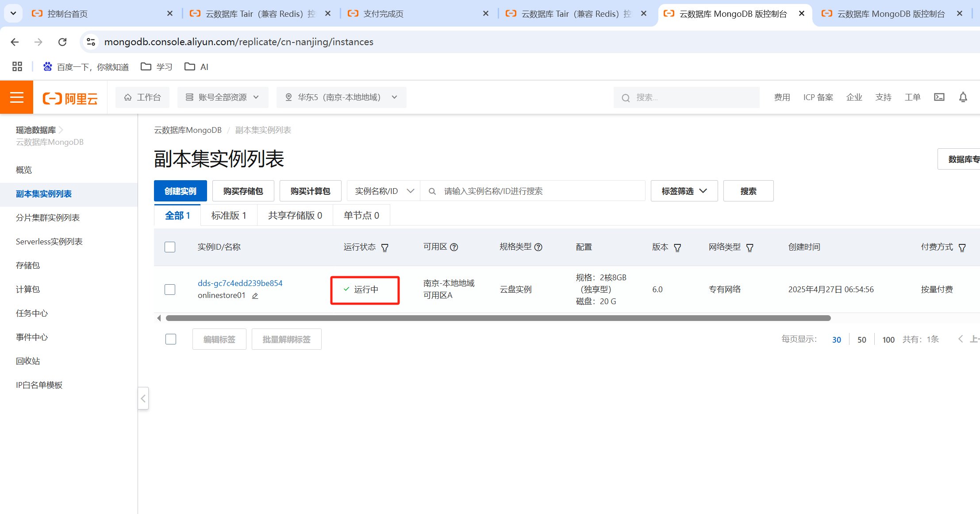This screenshot has width=980, height=514.
Task: Click the Aliyun logo
Action: click(70, 98)
